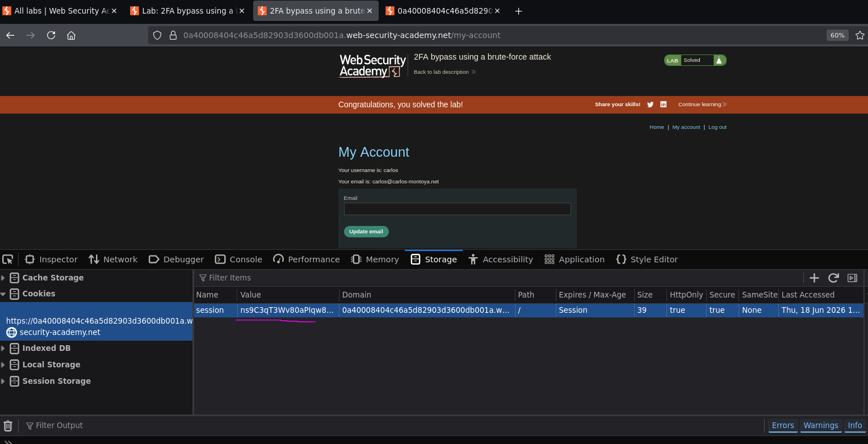Share on Twitter via bird icon
Image resolution: width=868 pixels, height=444 pixels.
(651, 104)
